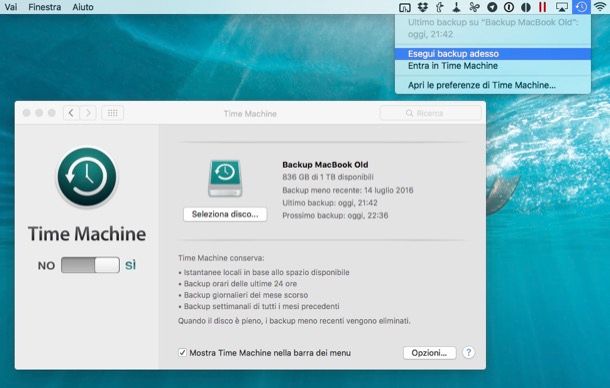Click the Quando il disco è pieno sentence

click(294, 321)
